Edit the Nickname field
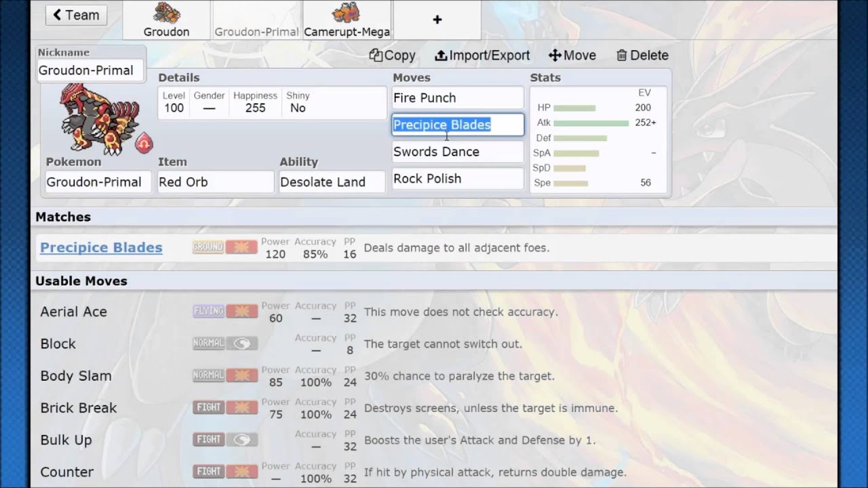Image resolution: width=868 pixels, height=488 pixels. tap(90, 70)
